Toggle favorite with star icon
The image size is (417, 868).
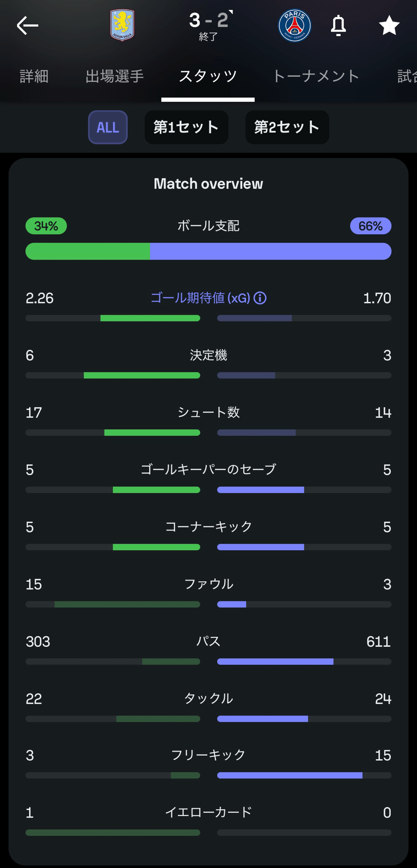coord(389,25)
